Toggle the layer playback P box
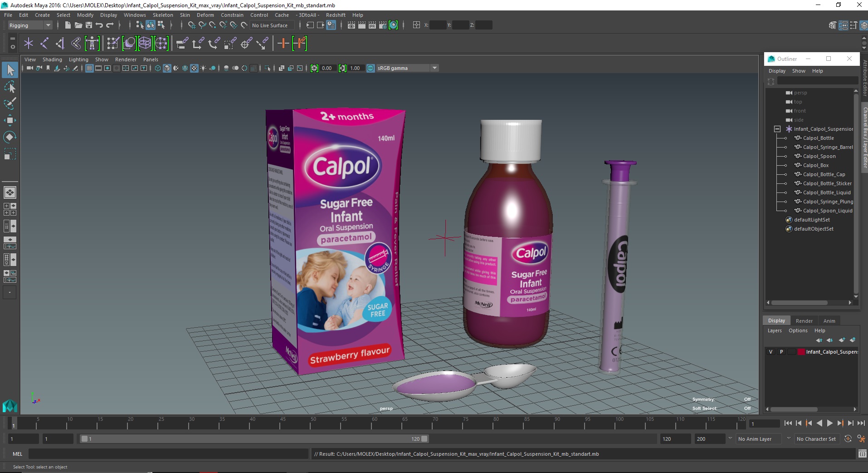The height and width of the screenshot is (473, 868). (781, 352)
